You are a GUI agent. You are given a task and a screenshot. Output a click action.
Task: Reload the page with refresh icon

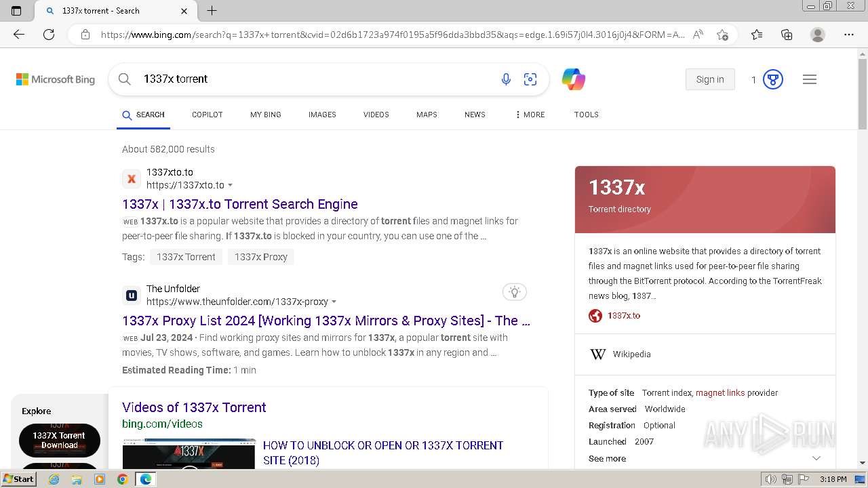pyautogui.click(x=49, y=35)
